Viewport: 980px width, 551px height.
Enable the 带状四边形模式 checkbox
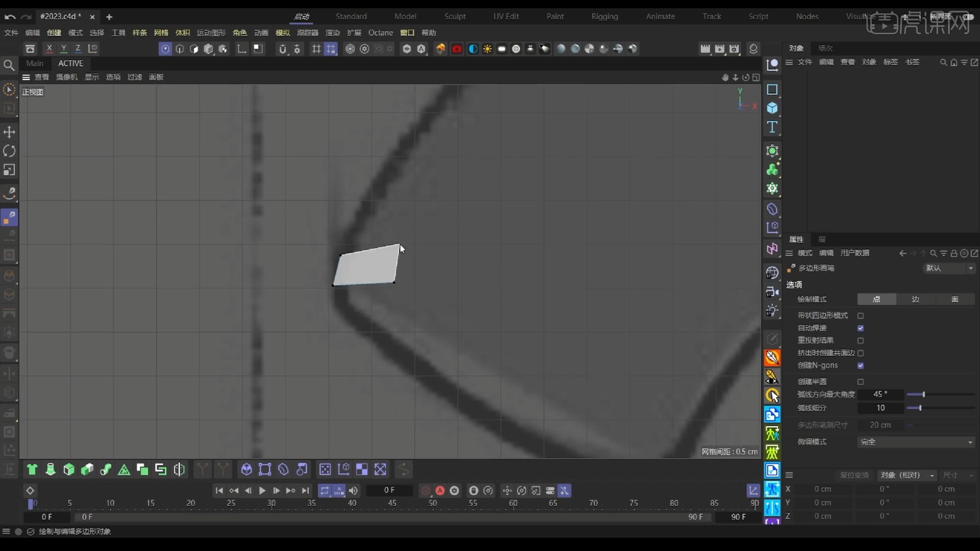[x=861, y=316]
